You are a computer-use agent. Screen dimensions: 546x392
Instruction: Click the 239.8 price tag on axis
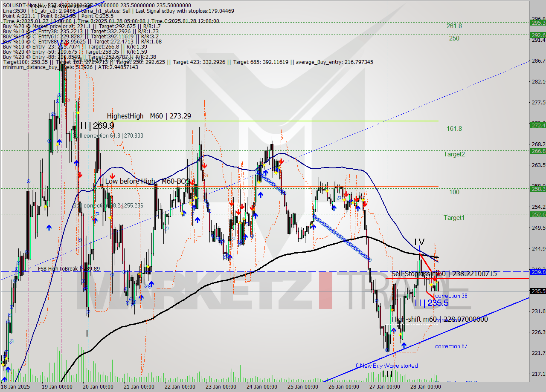(537, 271)
